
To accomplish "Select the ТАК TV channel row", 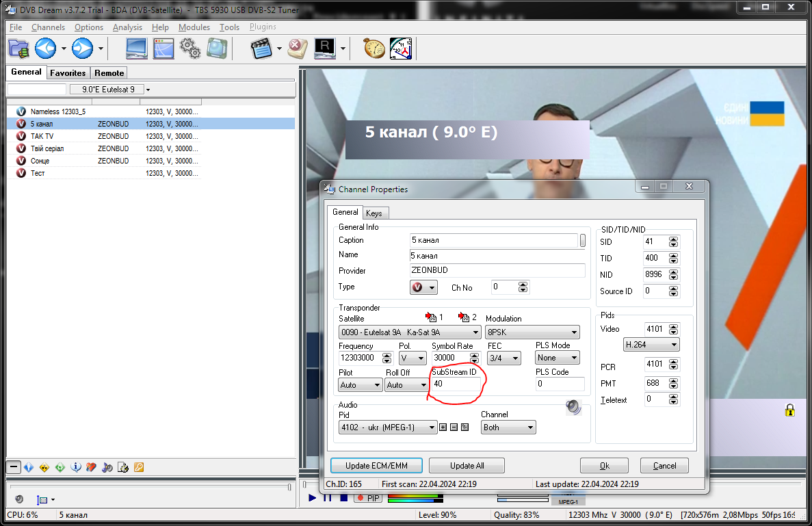I will click(151, 136).
